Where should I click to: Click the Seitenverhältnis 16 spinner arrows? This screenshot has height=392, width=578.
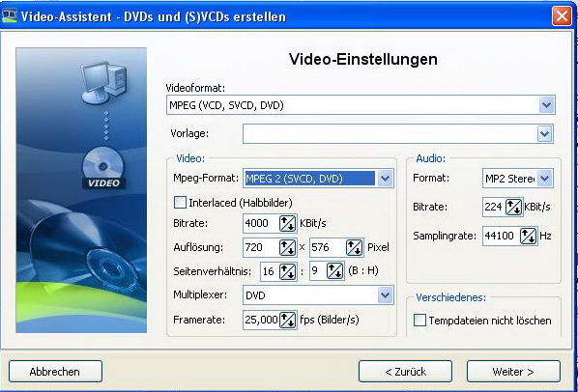pyautogui.click(x=288, y=271)
